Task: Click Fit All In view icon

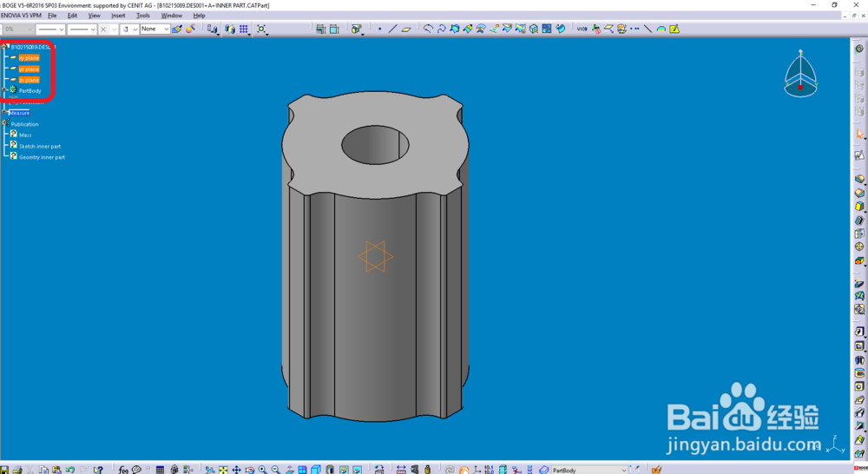Action: pyautogui.click(x=223, y=470)
